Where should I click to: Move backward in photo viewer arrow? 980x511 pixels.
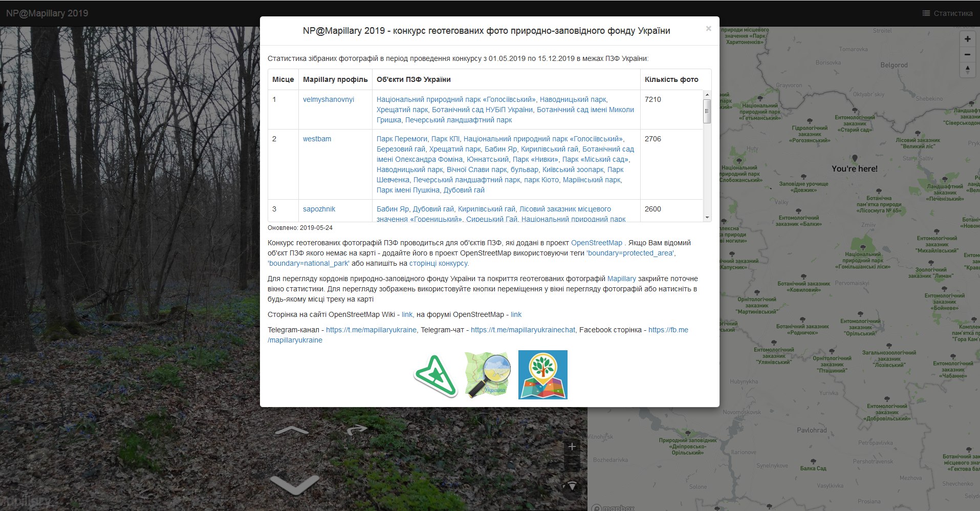[x=294, y=485]
